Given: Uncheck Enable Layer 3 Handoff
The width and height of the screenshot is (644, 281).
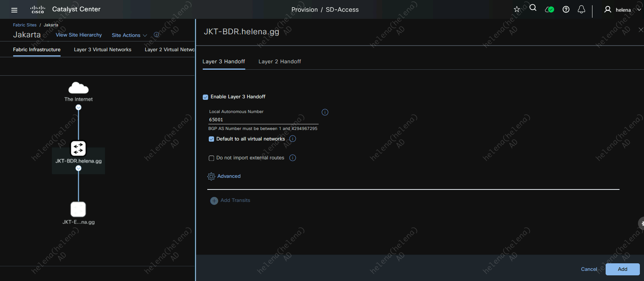Looking at the screenshot, I should click(205, 97).
